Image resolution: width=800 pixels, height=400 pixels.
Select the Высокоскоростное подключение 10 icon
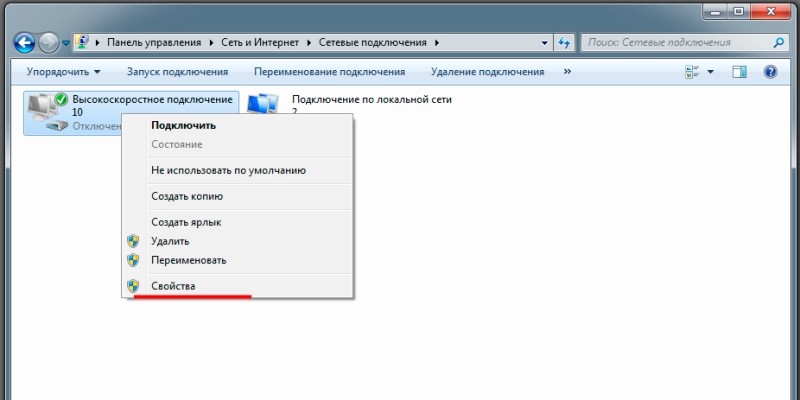pyautogui.click(x=44, y=111)
